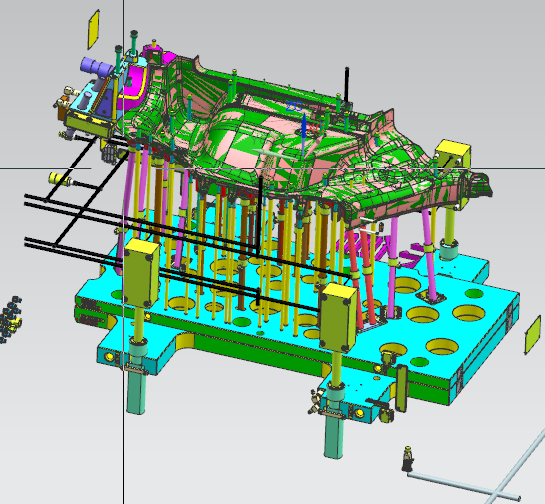This screenshot has width=545, height=504.
Task: Select the yellow box on the front-center post
Action: 338,317
